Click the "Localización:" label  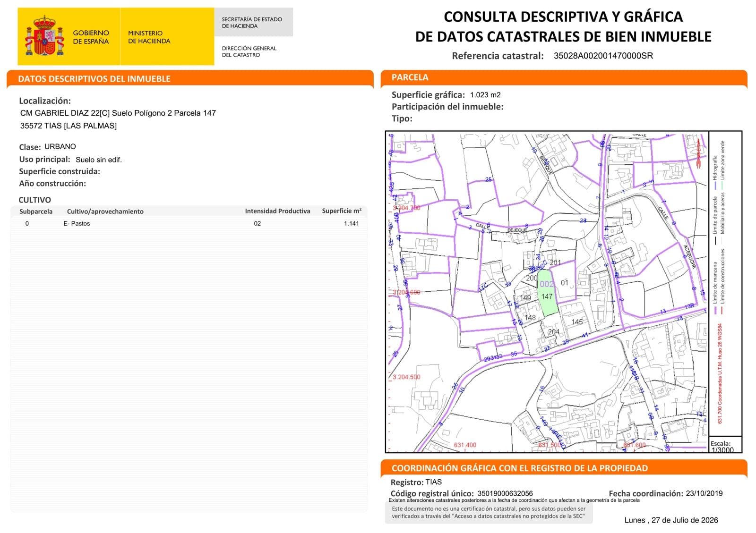45,101
